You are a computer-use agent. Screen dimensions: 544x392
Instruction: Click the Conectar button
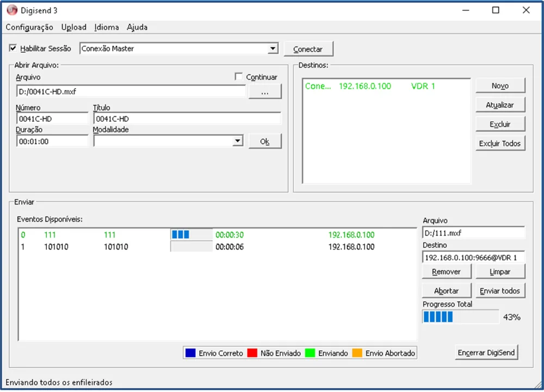click(308, 49)
